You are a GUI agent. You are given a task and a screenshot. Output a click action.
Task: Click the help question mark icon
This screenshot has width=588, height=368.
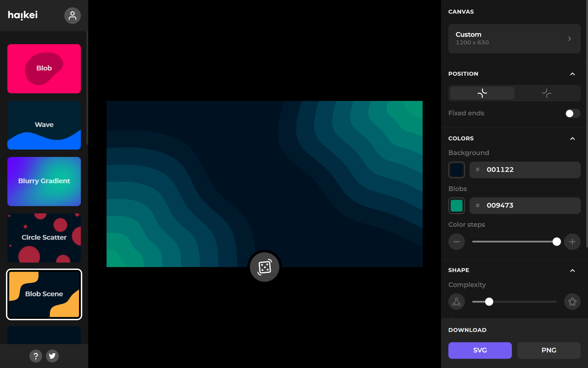pyautogui.click(x=36, y=356)
